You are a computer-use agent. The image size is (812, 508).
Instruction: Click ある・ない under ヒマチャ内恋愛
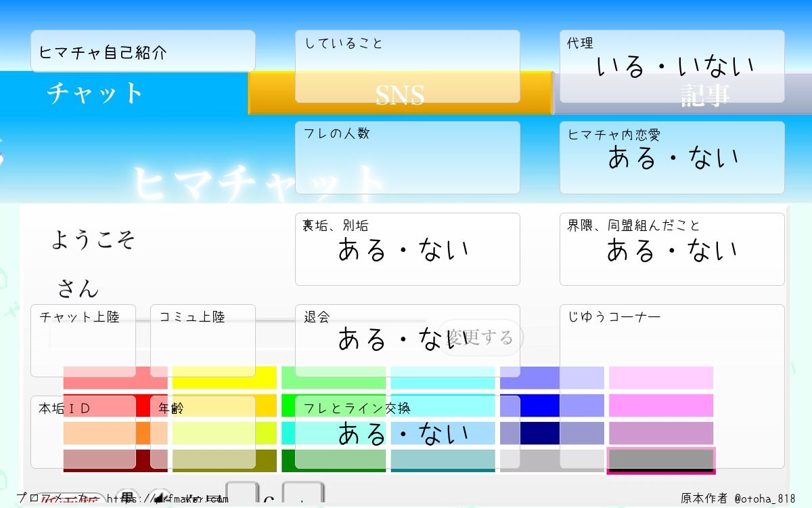tap(673, 158)
